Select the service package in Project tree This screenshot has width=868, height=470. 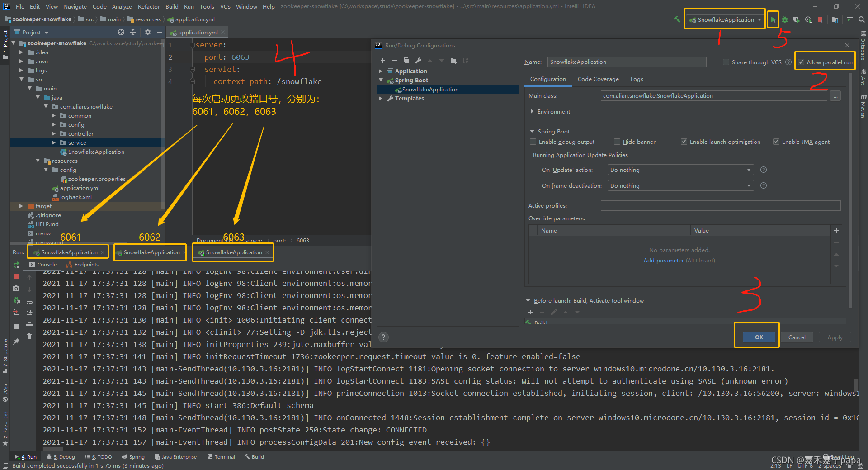point(77,143)
